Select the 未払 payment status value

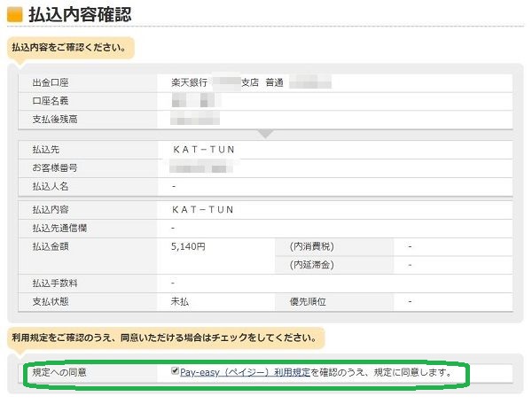pyautogui.click(x=180, y=301)
